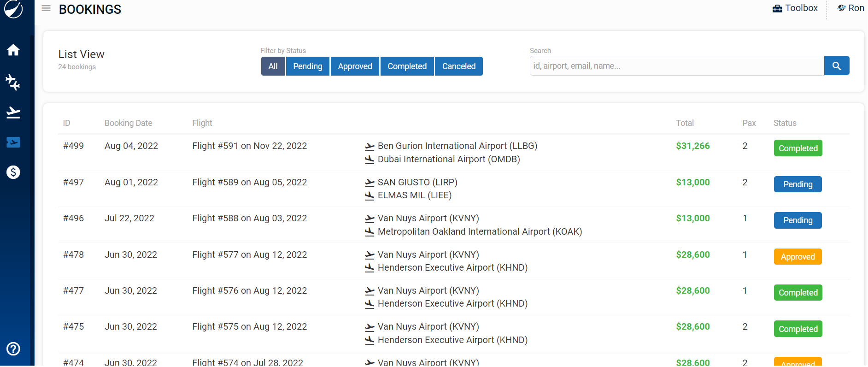This screenshot has width=868, height=367.
Task: Open the help question mark icon
Action: [x=13, y=349]
